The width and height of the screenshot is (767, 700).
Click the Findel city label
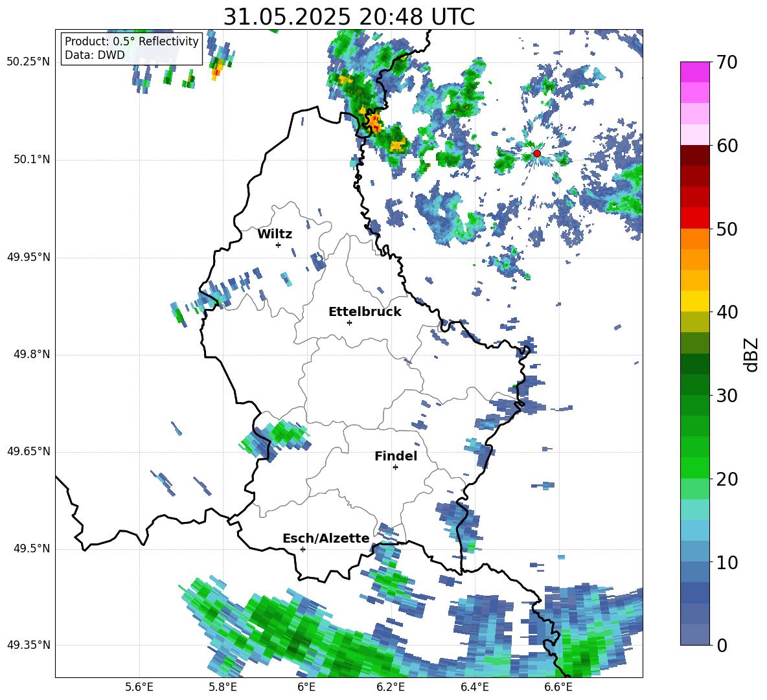pyautogui.click(x=396, y=456)
